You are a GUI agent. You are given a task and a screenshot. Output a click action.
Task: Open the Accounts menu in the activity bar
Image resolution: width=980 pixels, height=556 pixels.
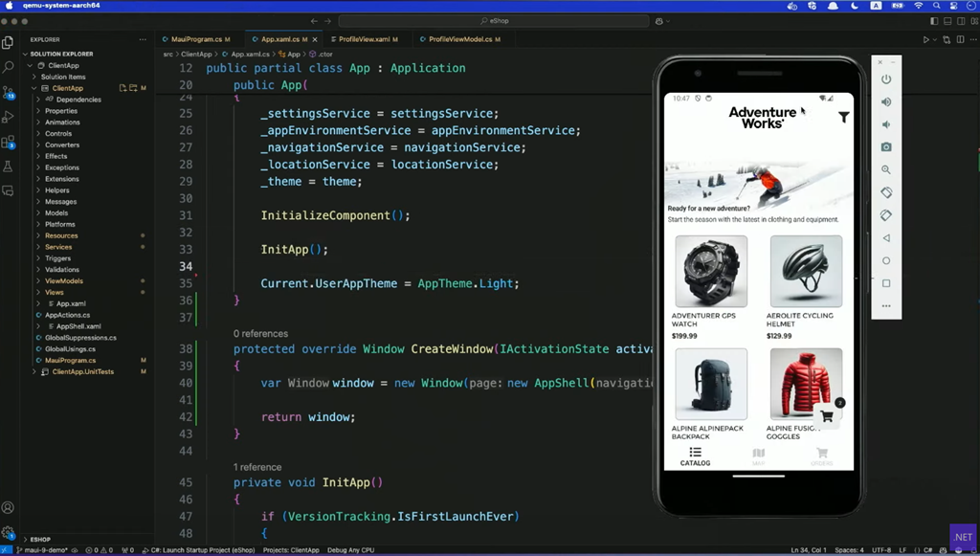[x=8, y=507]
